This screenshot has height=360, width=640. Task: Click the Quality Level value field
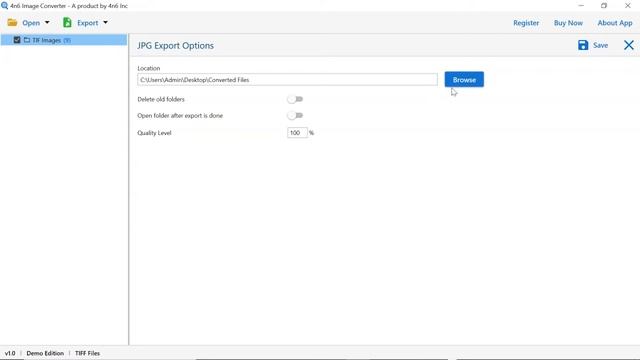pyautogui.click(x=297, y=133)
